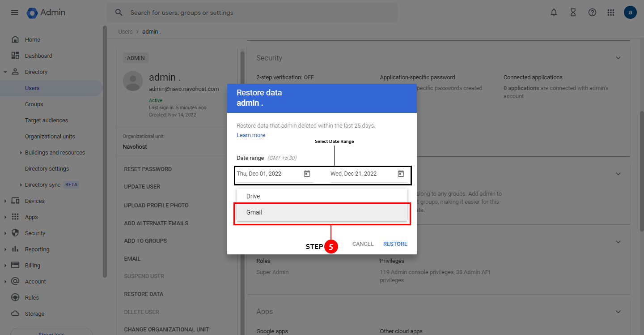The width and height of the screenshot is (644, 335).
Task: Open the start date calendar picker icon
Action: click(x=307, y=173)
